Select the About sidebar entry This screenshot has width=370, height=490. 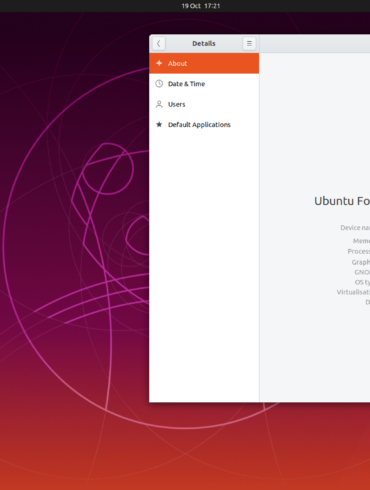point(204,63)
